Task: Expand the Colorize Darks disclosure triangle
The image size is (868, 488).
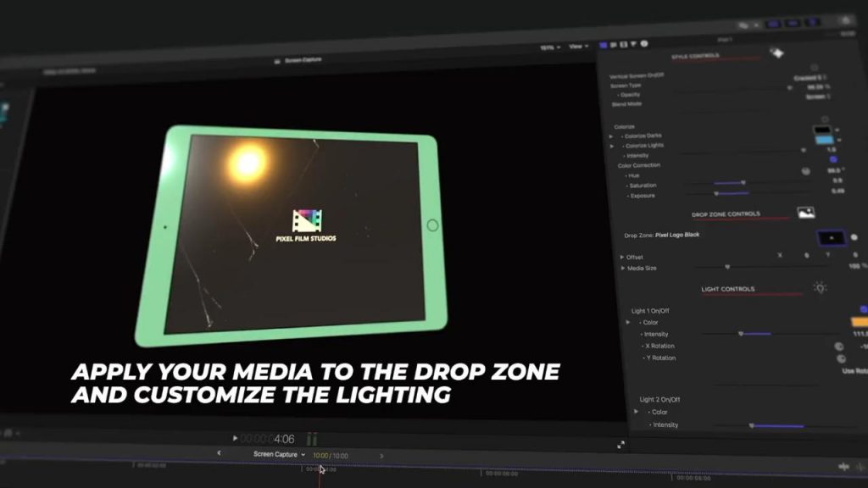Action: [x=611, y=136]
